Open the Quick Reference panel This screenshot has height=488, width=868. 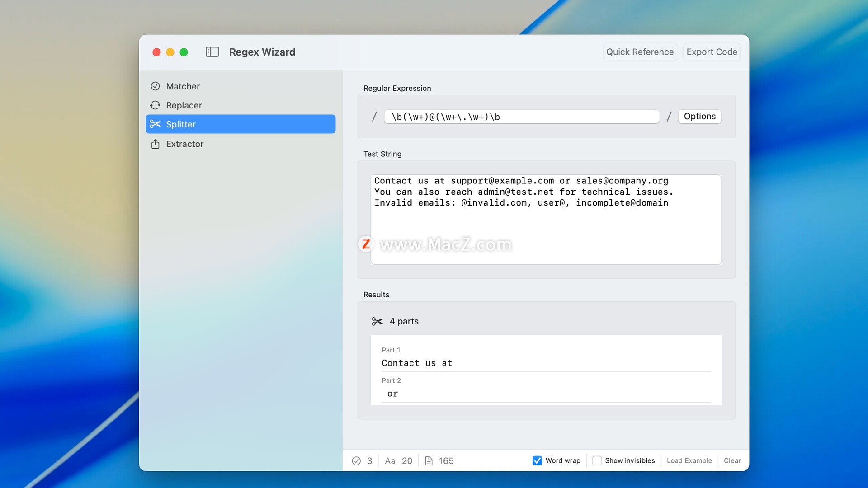[x=640, y=52]
